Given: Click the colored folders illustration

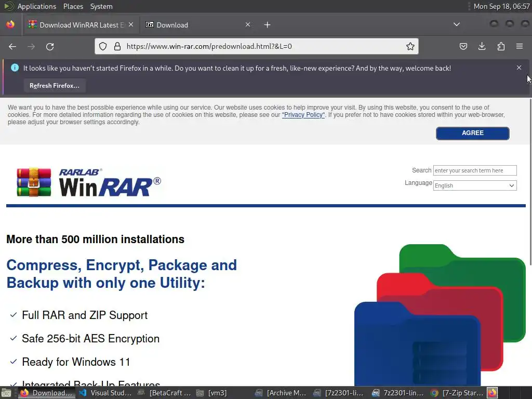Looking at the screenshot, I should coord(440,315).
